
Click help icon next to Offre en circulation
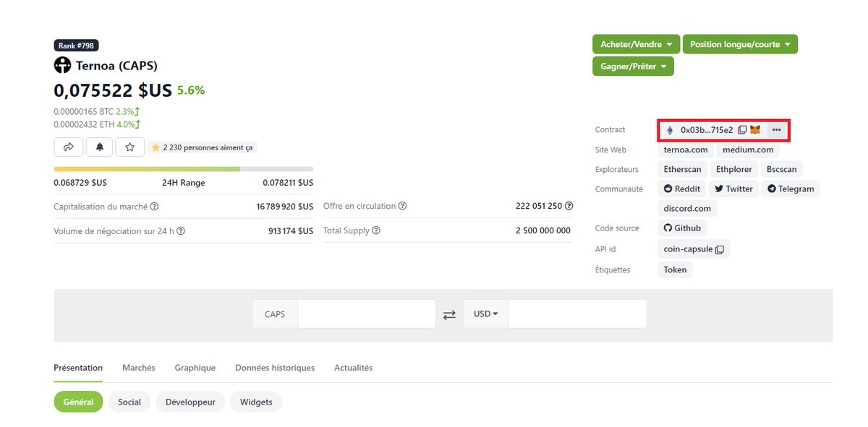point(403,206)
